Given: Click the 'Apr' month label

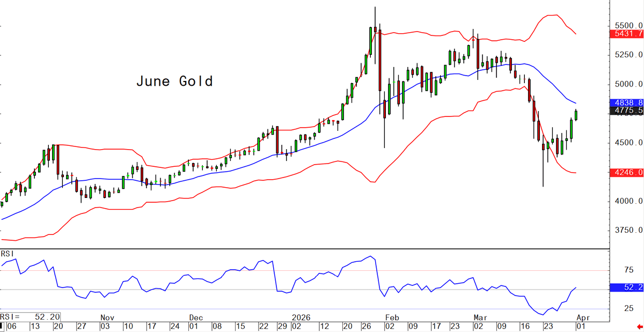Looking at the screenshot, I should click(583, 318).
